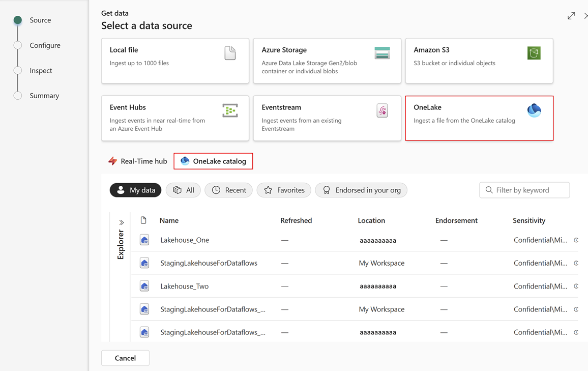Sort by the Name column header
The width and height of the screenshot is (588, 371).
tap(169, 220)
